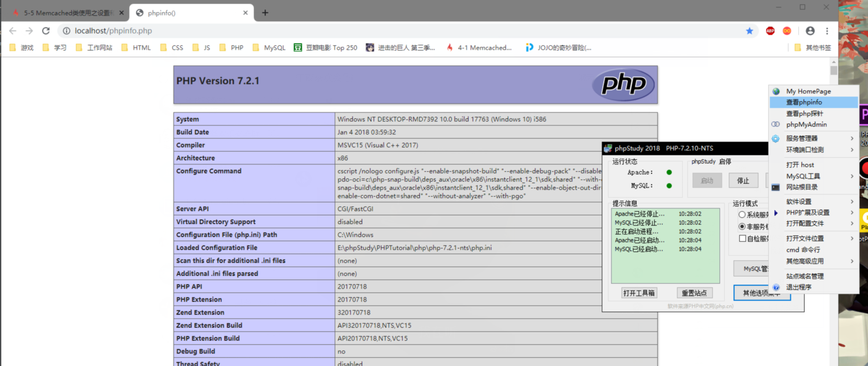Select 退出程序 menu entry
This screenshot has width=868, height=366.
(x=813, y=287)
